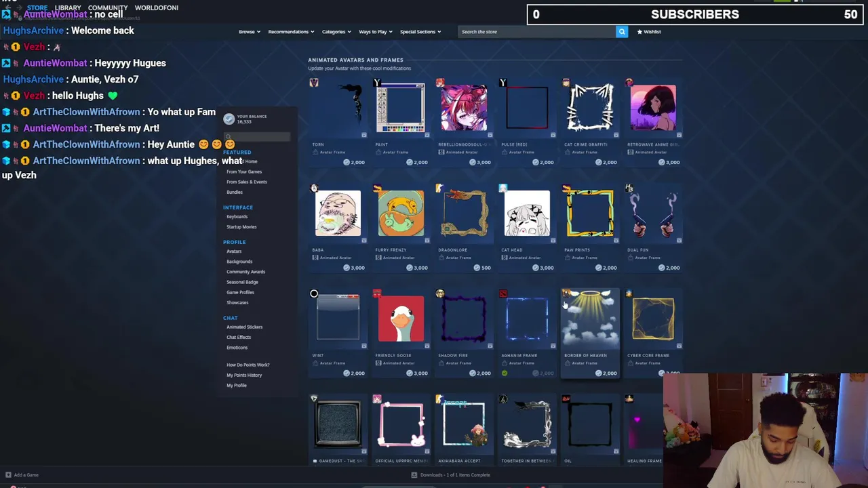This screenshot has width=868, height=488.
Task: Expand the Ways to Play menu
Action: coord(375,32)
